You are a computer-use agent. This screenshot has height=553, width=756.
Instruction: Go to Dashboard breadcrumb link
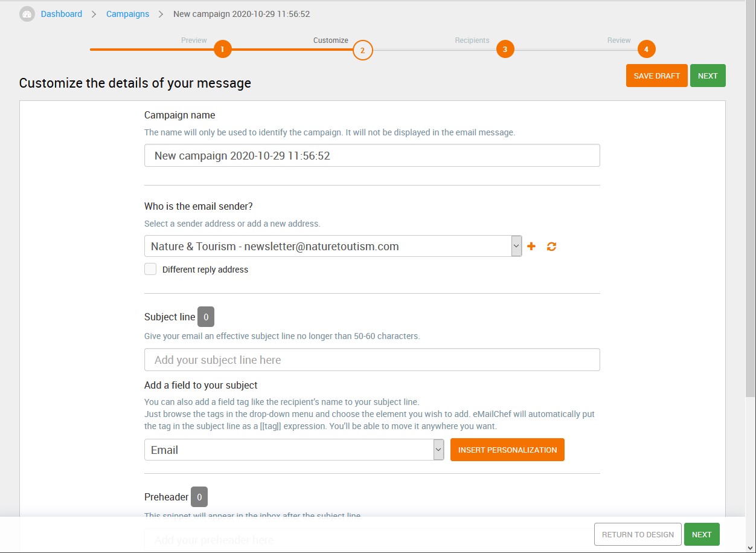62,14
